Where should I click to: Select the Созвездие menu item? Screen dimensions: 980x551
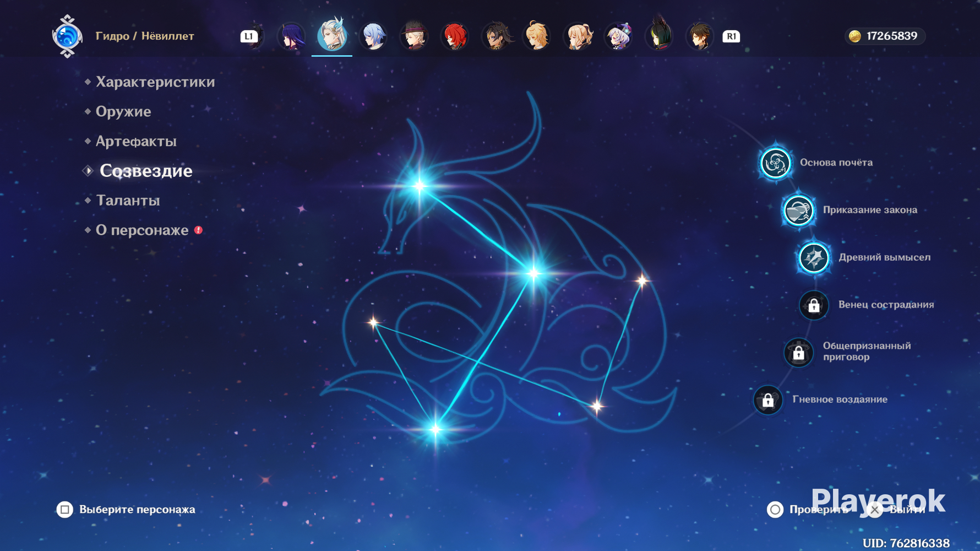pos(146,171)
